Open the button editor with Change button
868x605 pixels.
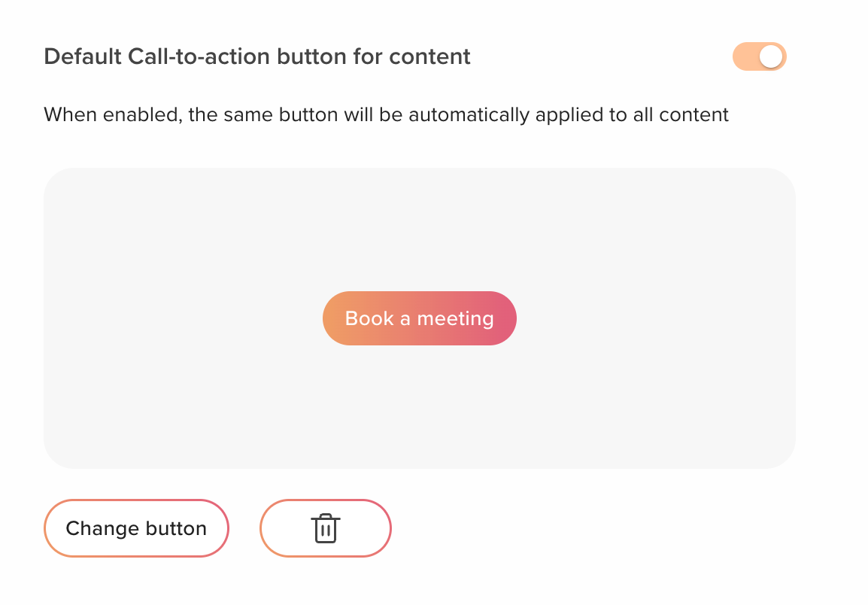click(x=136, y=528)
